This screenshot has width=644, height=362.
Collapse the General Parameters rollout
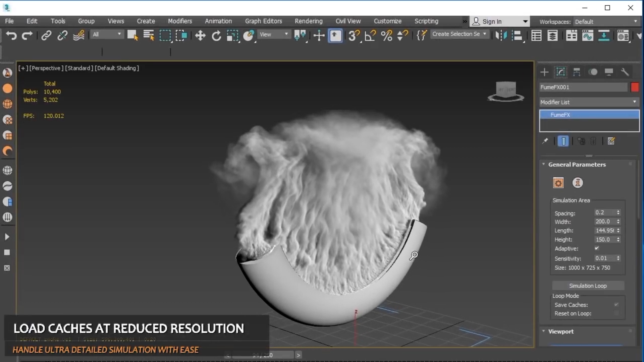coord(577,165)
